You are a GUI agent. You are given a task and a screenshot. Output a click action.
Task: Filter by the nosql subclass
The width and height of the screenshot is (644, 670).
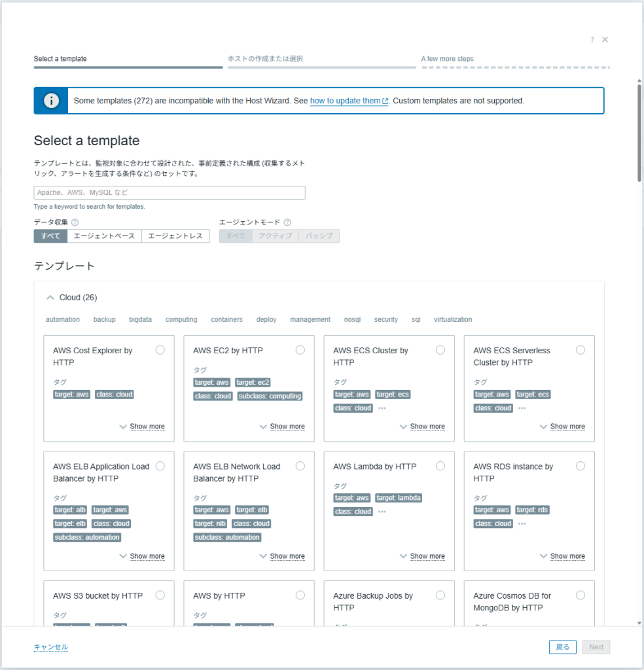(353, 319)
